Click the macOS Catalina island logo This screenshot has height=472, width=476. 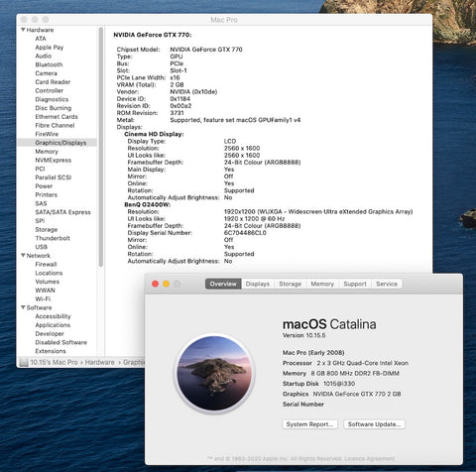click(x=214, y=373)
